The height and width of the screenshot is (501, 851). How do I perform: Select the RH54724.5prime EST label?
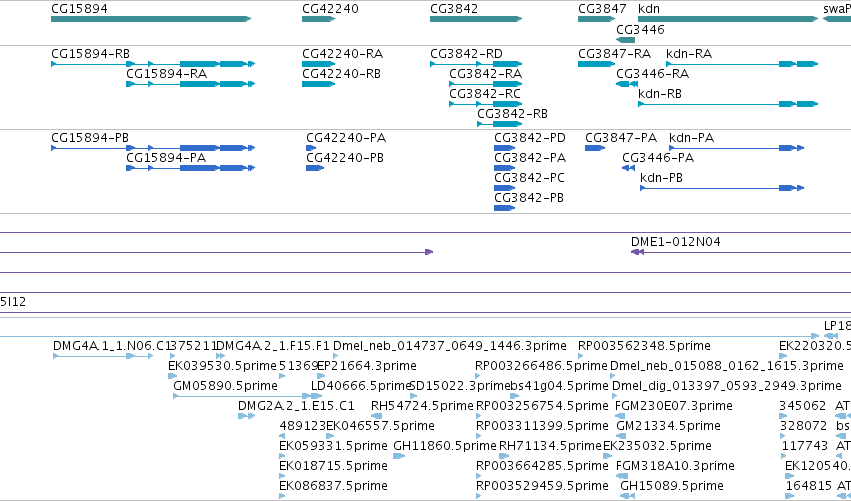pyautogui.click(x=422, y=406)
